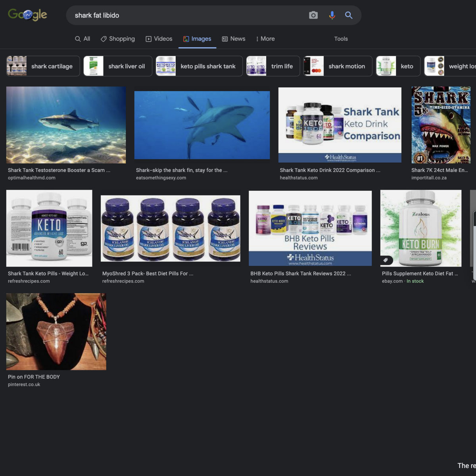Screen dimensions: 476x476
Task: Filter by shark cartilage chip
Action: [43, 66]
